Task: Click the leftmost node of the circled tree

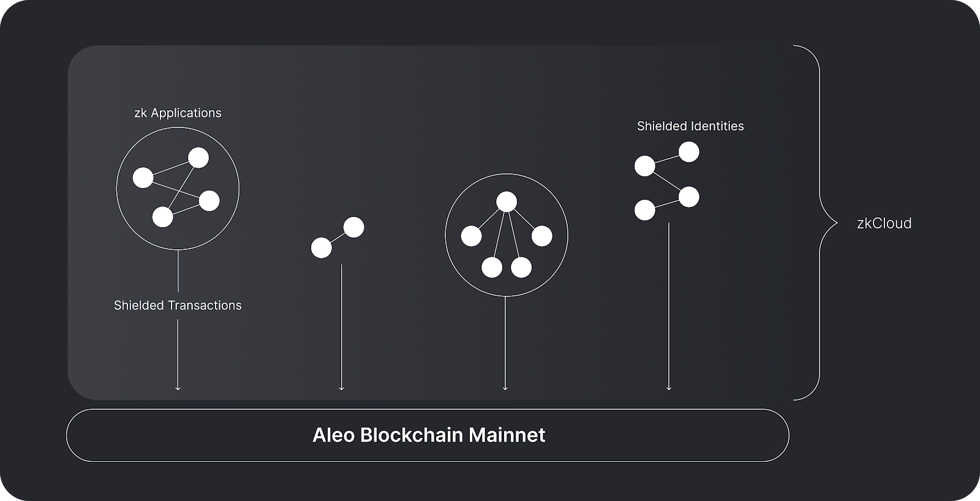Action: pyautogui.click(x=471, y=236)
